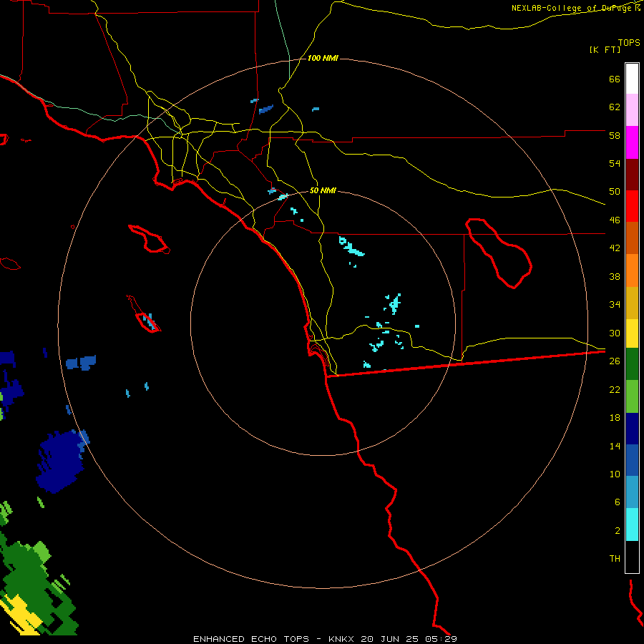Screen dimensions: 644x644
Task: Pick the dark orange legend swatch
Action: [x=632, y=238]
